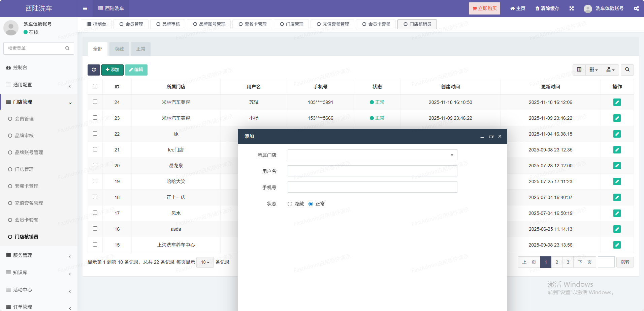Click the 立即购买 button

[x=484, y=8]
